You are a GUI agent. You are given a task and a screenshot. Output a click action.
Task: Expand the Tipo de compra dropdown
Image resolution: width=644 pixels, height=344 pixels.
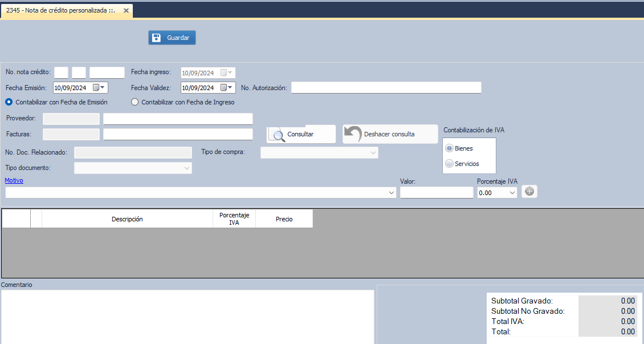[x=373, y=153]
